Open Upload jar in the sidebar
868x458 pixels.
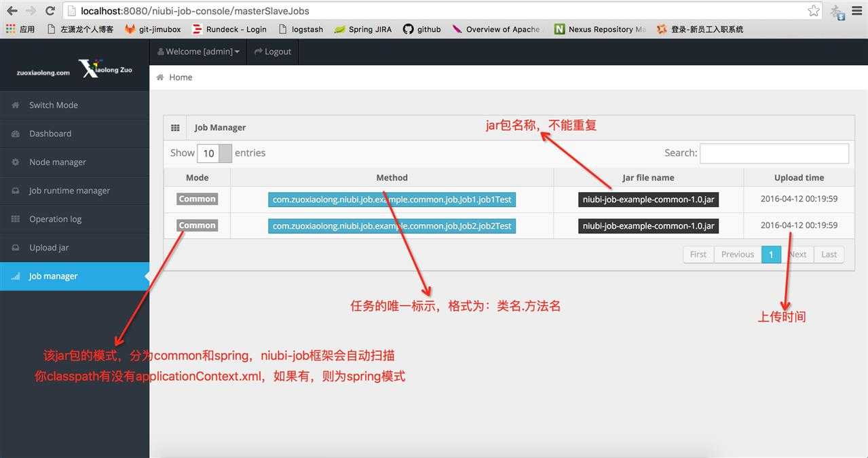(75, 248)
